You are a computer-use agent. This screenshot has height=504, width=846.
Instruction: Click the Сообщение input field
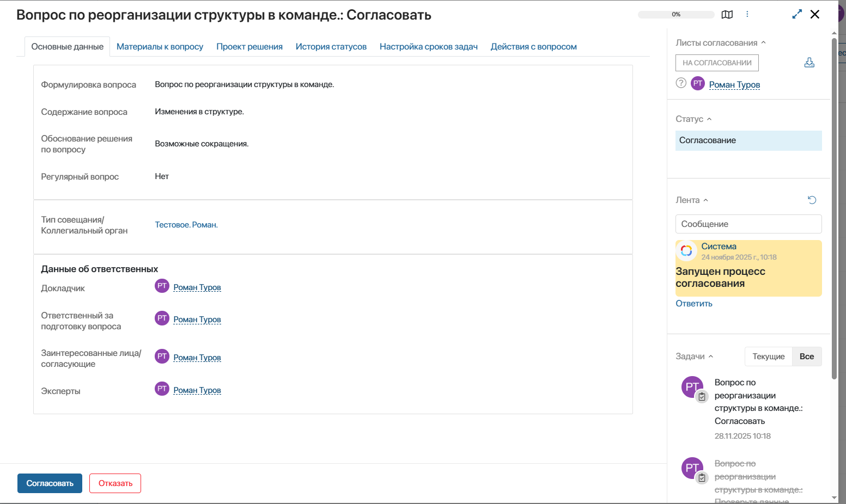pos(748,224)
